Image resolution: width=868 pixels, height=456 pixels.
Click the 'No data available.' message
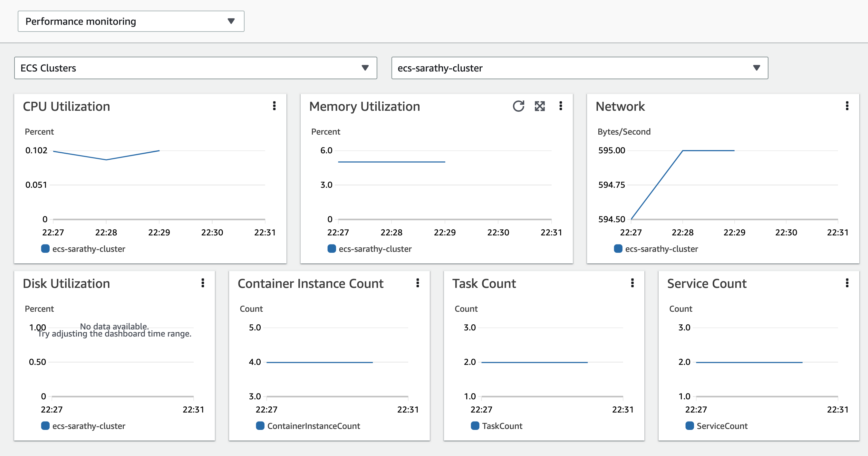pyautogui.click(x=114, y=326)
